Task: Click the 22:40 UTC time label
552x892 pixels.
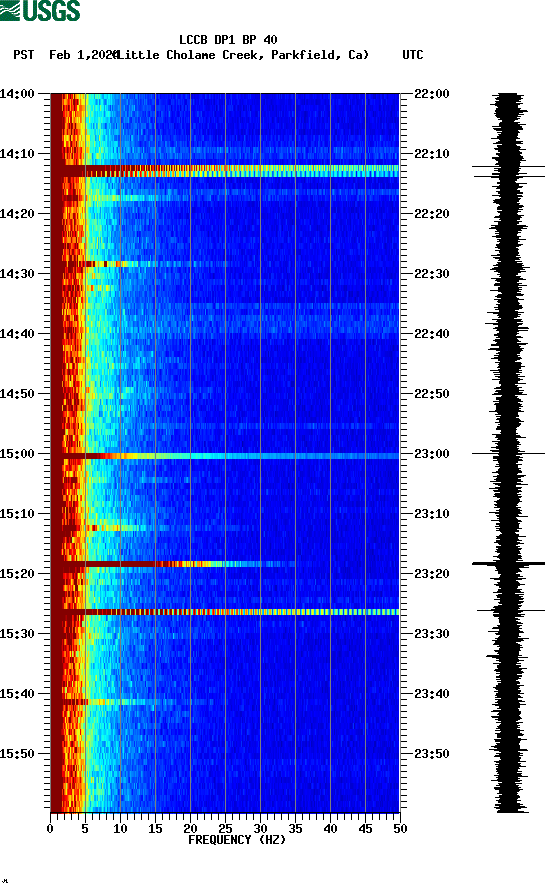Action: coord(432,334)
